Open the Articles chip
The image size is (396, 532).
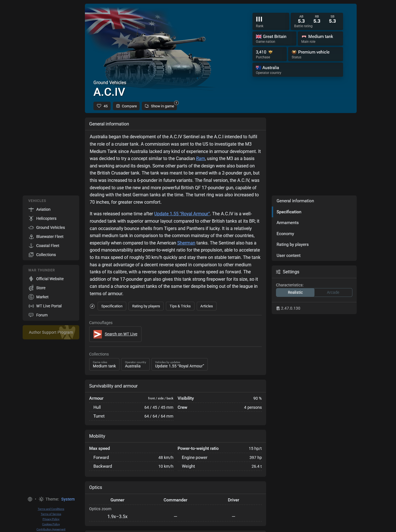(x=207, y=306)
